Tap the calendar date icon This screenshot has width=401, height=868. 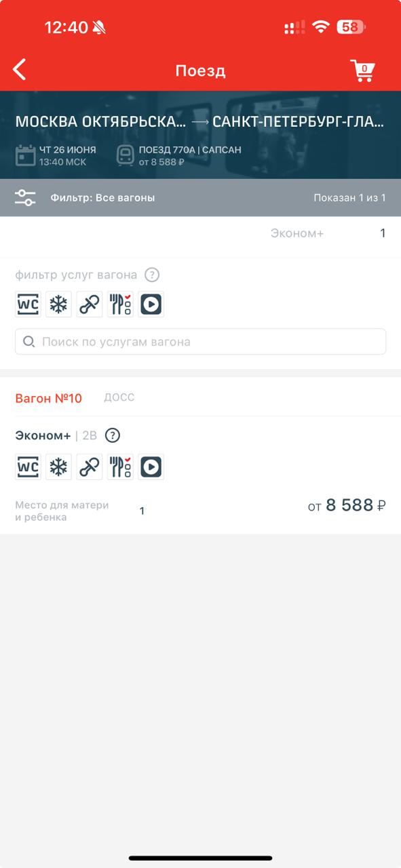26,155
